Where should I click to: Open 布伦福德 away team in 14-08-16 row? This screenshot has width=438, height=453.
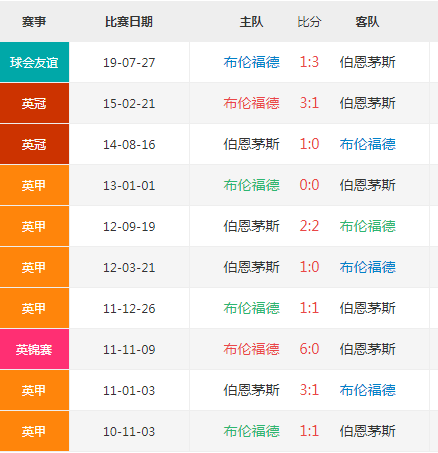[x=367, y=144]
